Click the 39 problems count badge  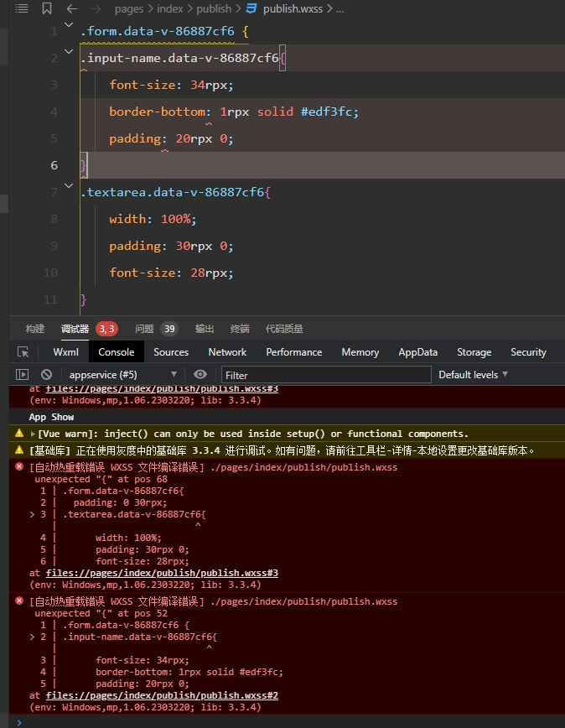point(169,329)
